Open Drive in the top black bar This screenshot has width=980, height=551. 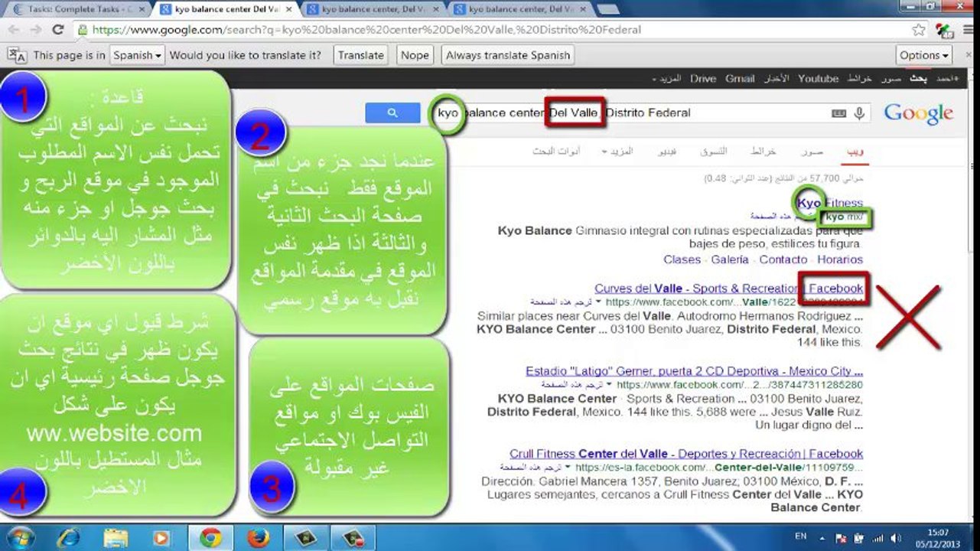tap(703, 79)
